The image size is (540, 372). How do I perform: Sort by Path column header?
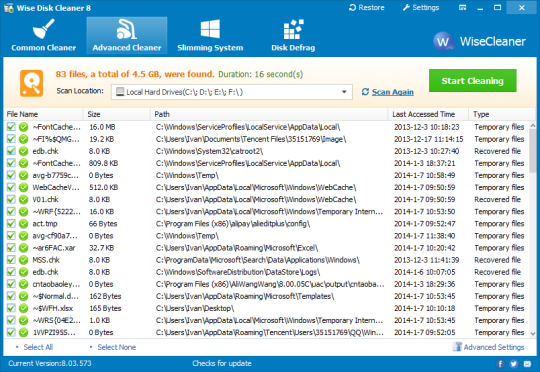pos(269,114)
